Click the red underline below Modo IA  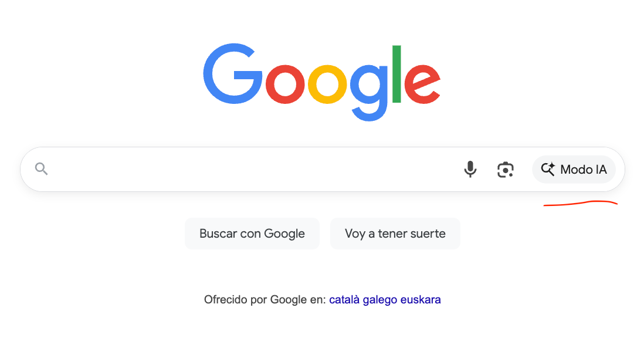tap(580, 203)
